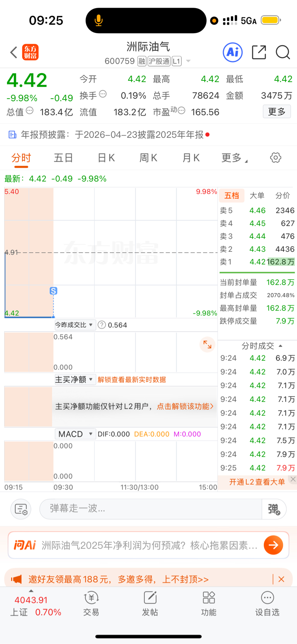The width and height of the screenshot is (297, 644).
Task: Open the Ai assistant icon
Action: click(233, 52)
